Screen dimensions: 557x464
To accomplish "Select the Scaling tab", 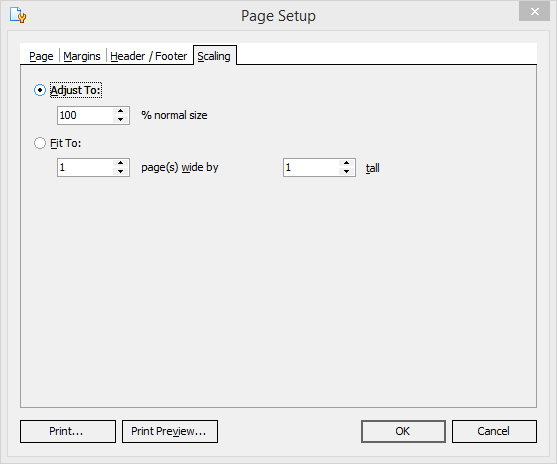I will (x=214, y=56).
